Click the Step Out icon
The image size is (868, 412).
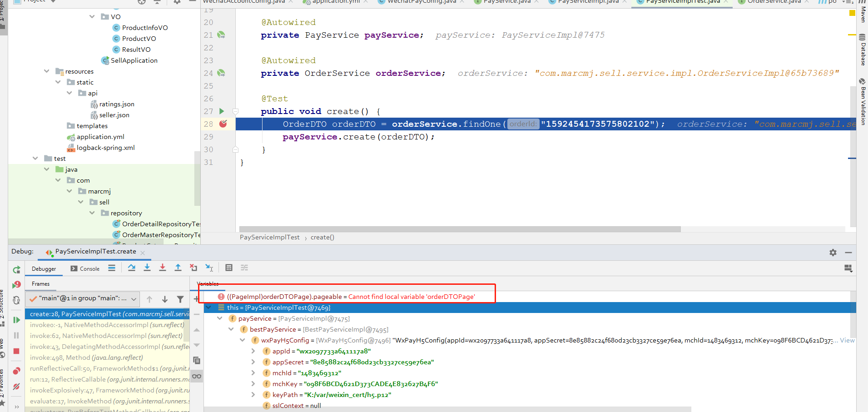tap(178, 268)
